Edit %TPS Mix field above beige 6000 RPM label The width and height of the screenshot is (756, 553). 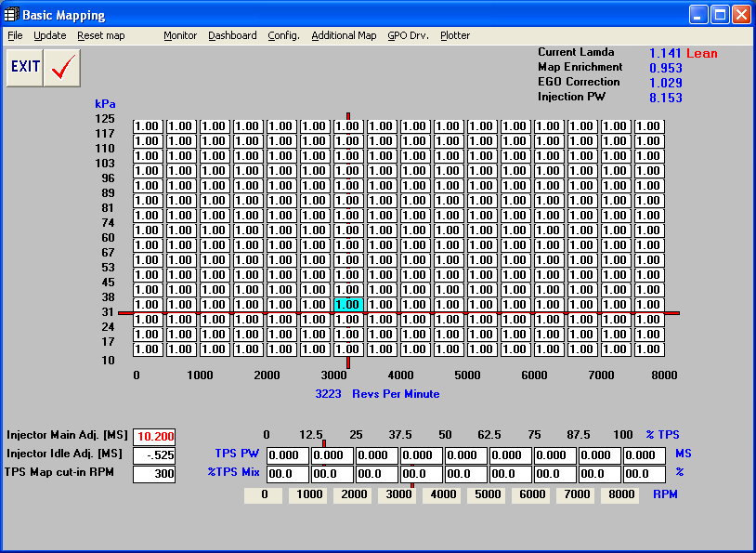click(555, 474)
